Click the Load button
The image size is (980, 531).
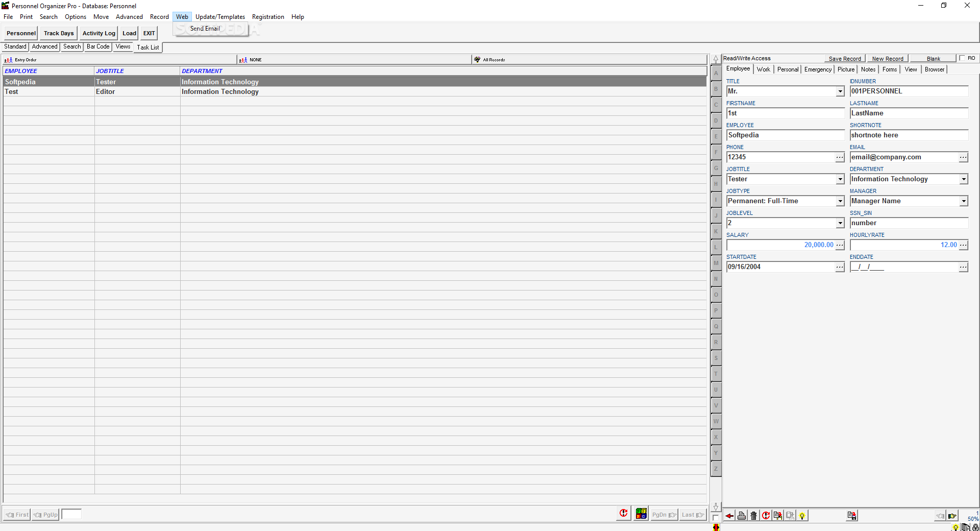(x=130, y=33)
